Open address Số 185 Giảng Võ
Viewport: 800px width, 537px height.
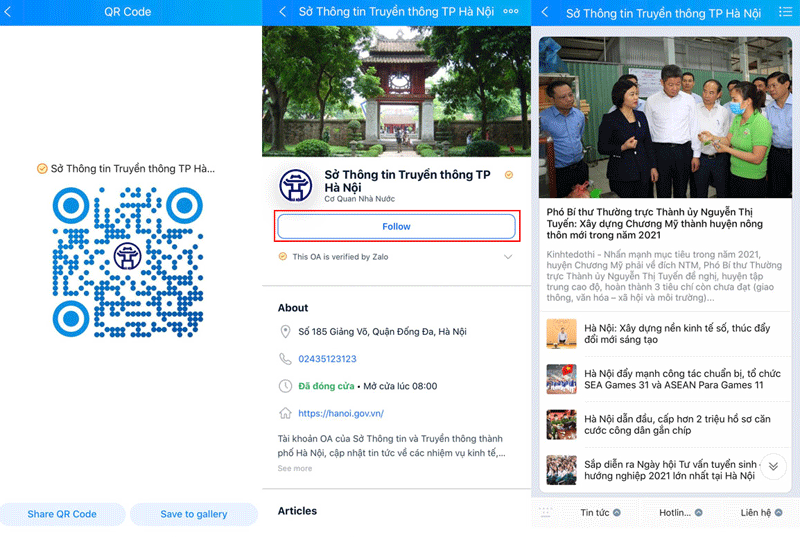[x=382, y=332]
